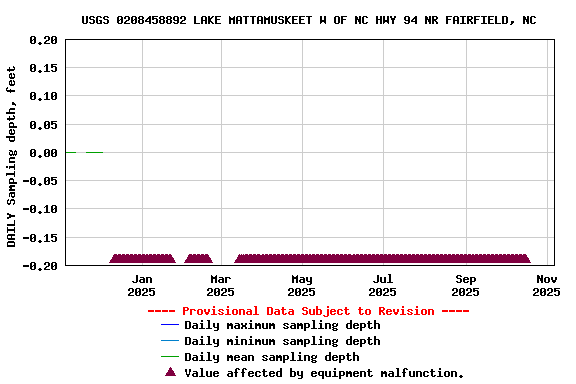Click the -0.05 y-axis value
The image size is (576, 384).
click(x=40, y=181)
